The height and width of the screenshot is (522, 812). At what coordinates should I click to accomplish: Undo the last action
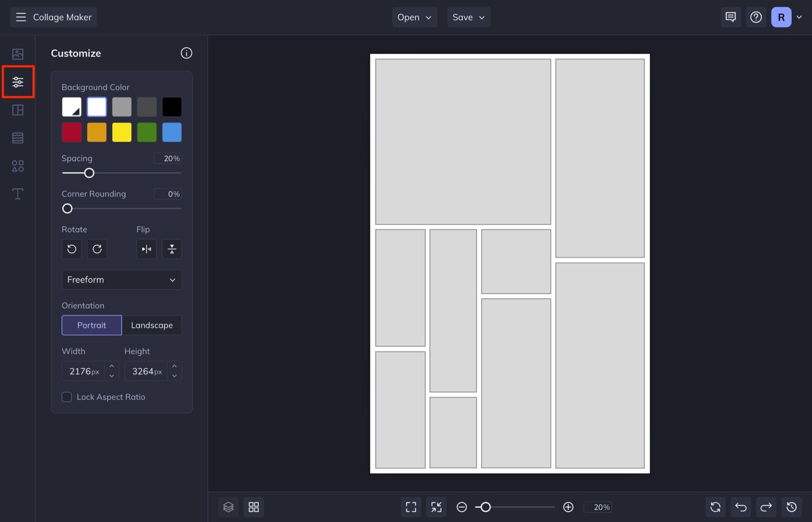point(740,507)
